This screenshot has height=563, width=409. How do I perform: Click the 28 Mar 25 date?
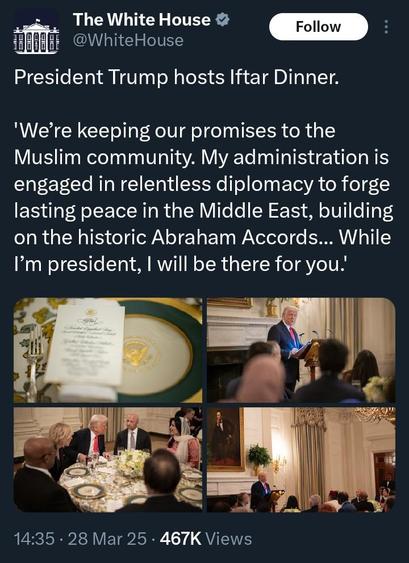[x=107, y=539]
